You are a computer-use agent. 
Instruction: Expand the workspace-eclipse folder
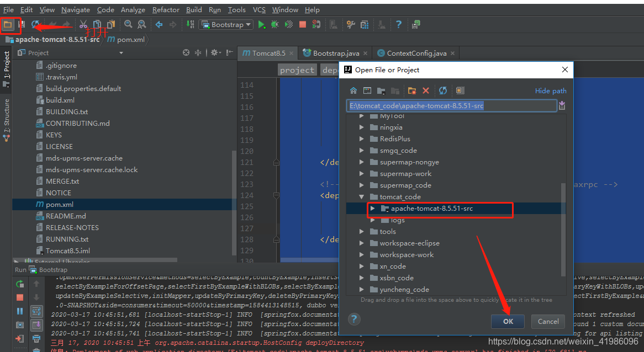(361, 243)
